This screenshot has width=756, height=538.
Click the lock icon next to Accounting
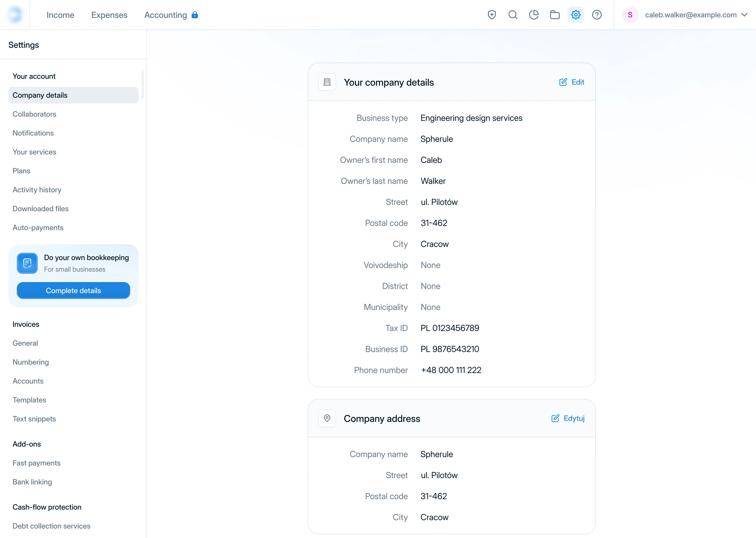(195, 15)
